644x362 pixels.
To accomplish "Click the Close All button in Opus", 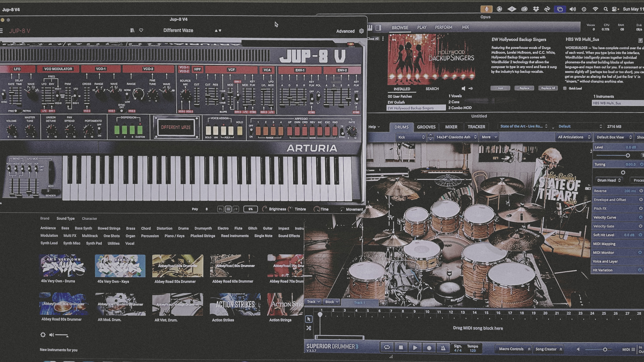I will click(x=373, y=39).
